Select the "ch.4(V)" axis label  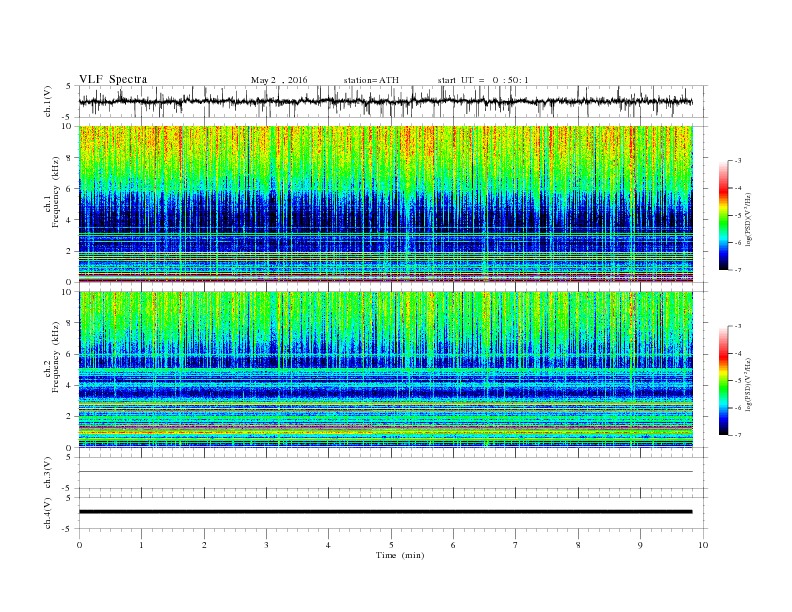point(48,513)
